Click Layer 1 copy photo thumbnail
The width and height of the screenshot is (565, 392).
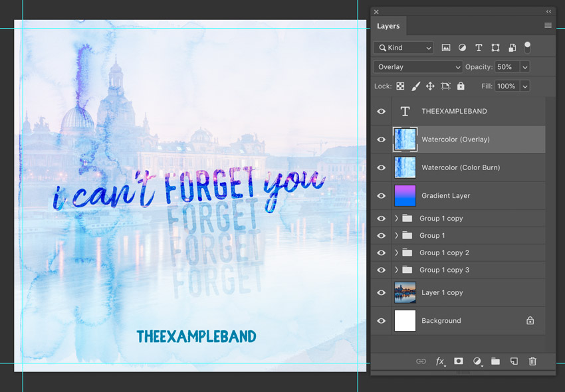(405, 292)
